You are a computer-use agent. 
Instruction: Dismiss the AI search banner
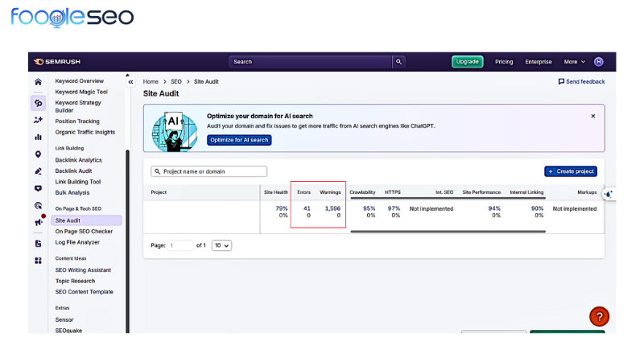[593, 116]
